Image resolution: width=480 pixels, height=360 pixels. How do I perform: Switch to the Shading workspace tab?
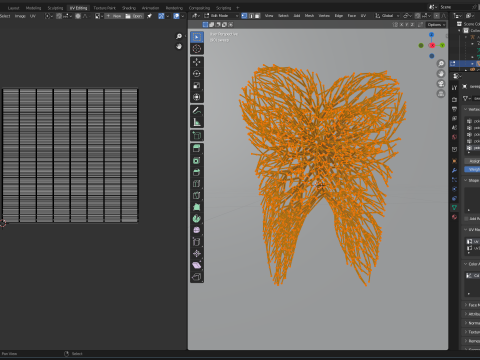pos(129,8)
